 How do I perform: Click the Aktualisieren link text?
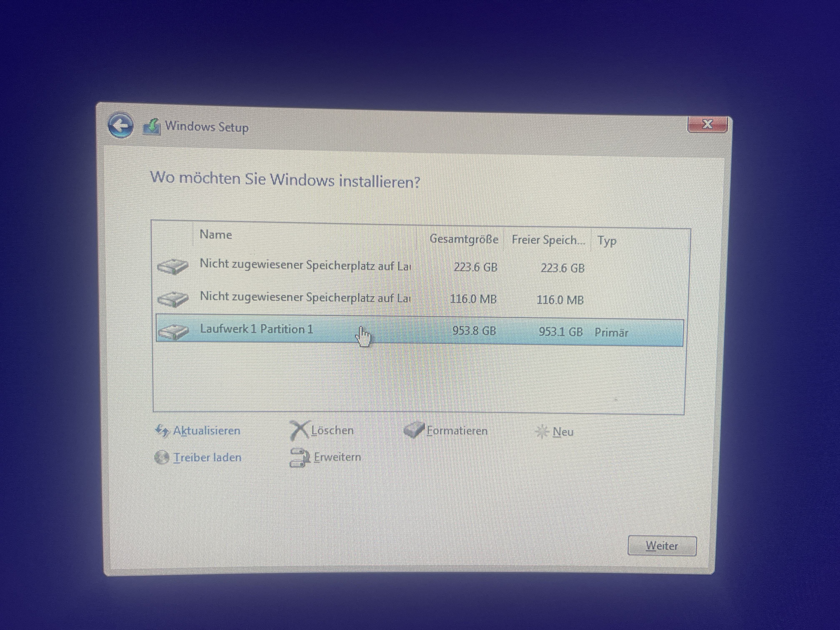pos(207,431)
